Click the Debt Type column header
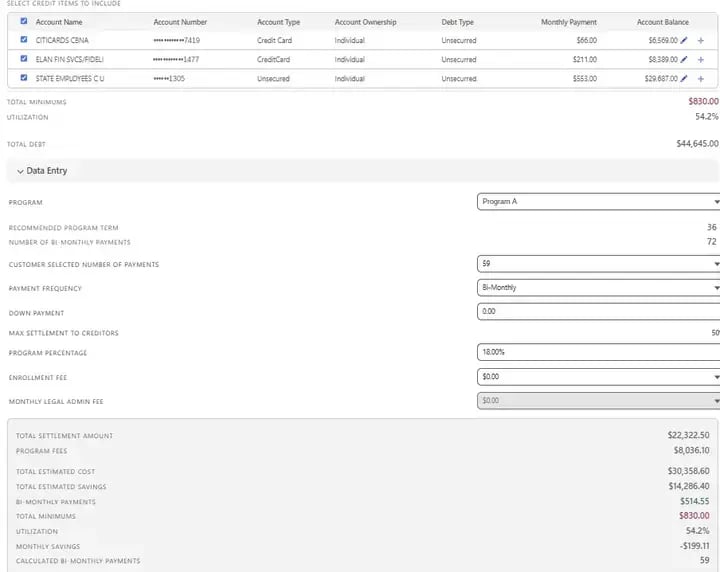The width and height of the screenshot is (720, 572). [457, 22]
